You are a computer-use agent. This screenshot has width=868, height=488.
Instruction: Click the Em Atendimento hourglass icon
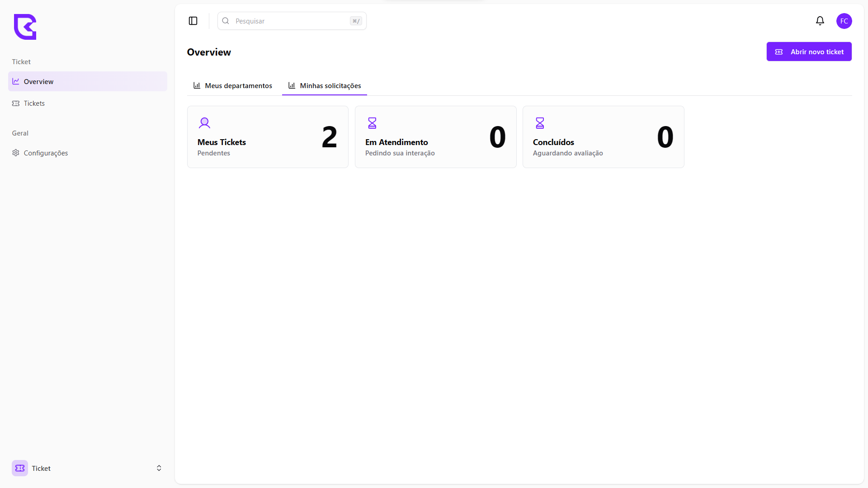372,123
